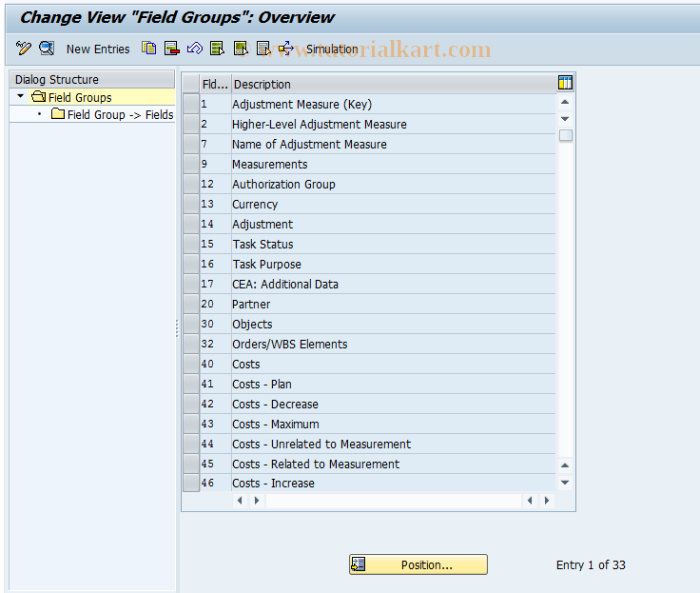Click page down arrow at bottom of scrollbar
The width and height of the screenshot is (700, 593).
pos(565,483)
